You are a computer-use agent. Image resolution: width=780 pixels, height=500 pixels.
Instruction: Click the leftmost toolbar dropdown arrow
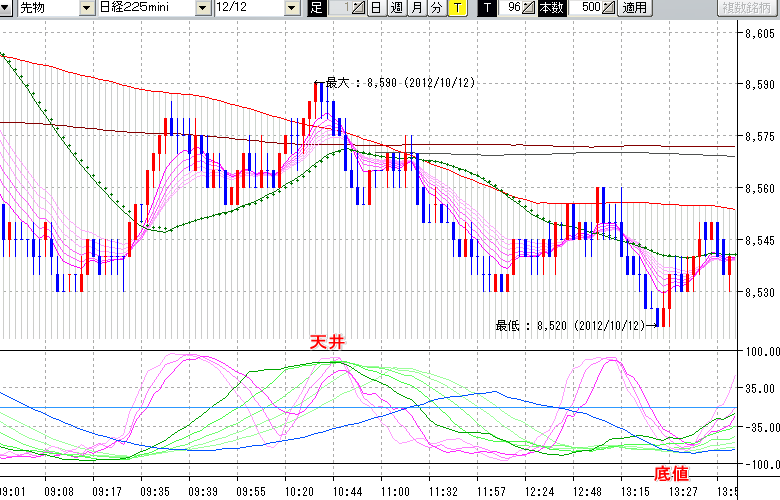click(6, 8)
